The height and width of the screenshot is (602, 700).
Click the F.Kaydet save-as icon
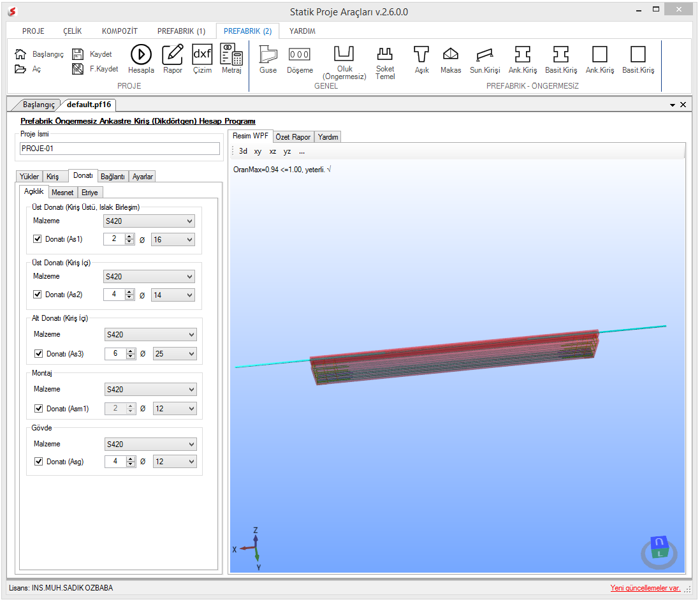[x=78, y=69]
